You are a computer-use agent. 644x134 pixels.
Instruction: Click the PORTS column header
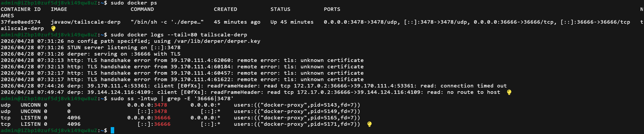click(332, 9)
